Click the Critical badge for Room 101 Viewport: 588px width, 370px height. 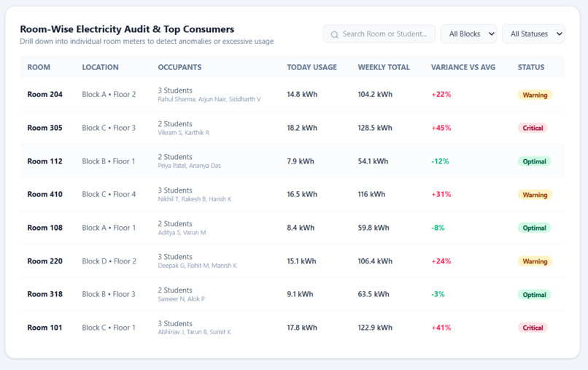(x=533, y=328)
